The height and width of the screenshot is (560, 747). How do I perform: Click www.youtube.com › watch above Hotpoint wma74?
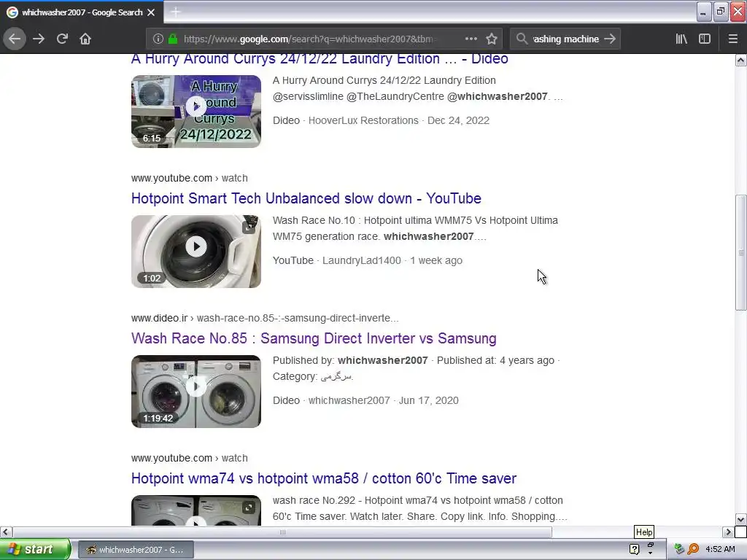click(190, 458)
